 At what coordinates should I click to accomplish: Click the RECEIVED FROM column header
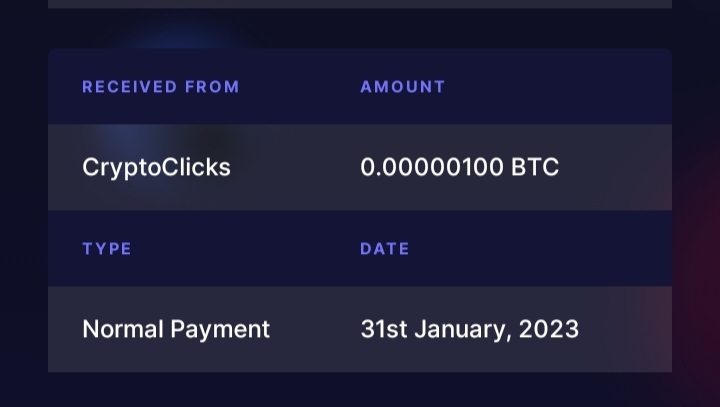pos(161,87)
